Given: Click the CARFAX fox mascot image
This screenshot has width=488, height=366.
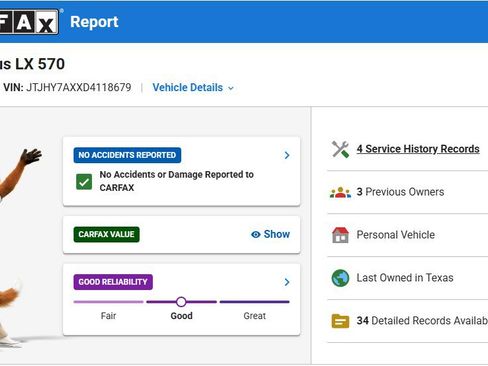Looking at the screenshot, I should coord(20,247).
